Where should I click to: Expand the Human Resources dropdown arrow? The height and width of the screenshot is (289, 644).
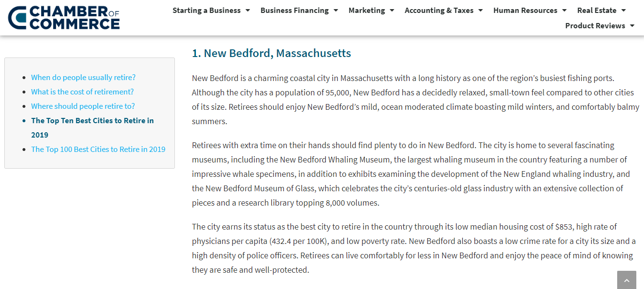(x=564, y=11)
